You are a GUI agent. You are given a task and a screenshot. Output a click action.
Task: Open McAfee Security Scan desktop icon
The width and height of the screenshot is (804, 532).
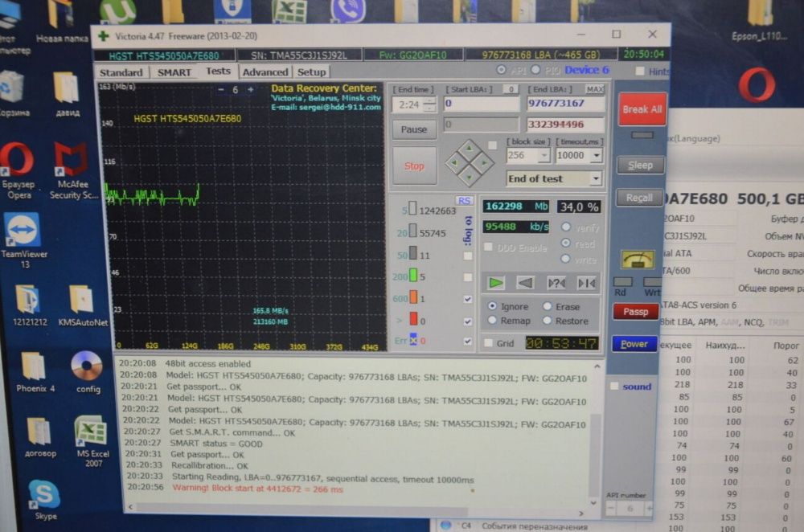[72, 170]
